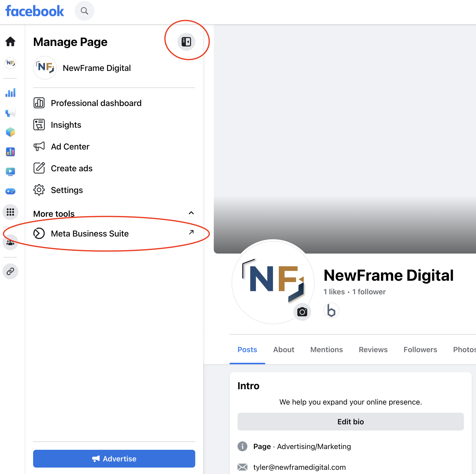The image size is (476, 474).
Task: Click the Intro heading
Action: pos(248,386)
